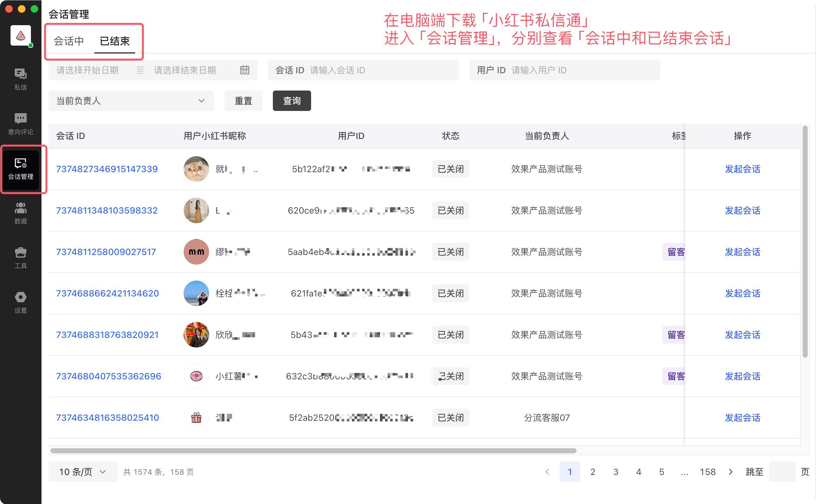
Task: Switch to the 已结束 tab
Action: coord(115,41)
